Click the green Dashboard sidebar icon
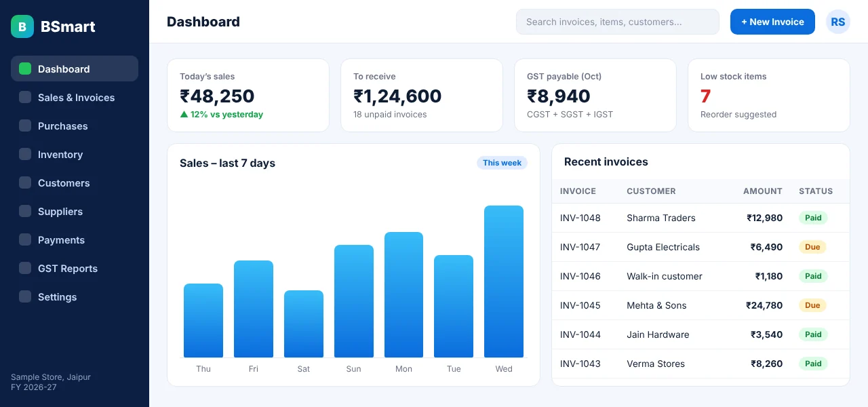Viewport: 868px width, 407px height. (x=25, y=69)
